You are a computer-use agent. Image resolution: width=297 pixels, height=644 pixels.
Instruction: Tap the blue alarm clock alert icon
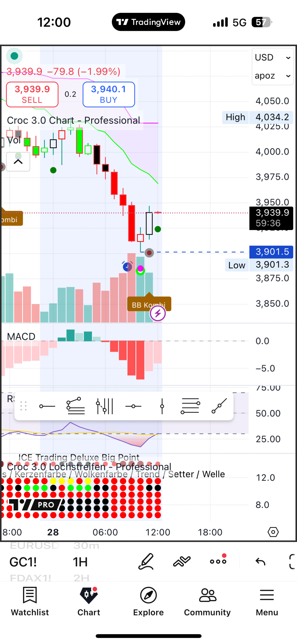click(x=127, y=267)
